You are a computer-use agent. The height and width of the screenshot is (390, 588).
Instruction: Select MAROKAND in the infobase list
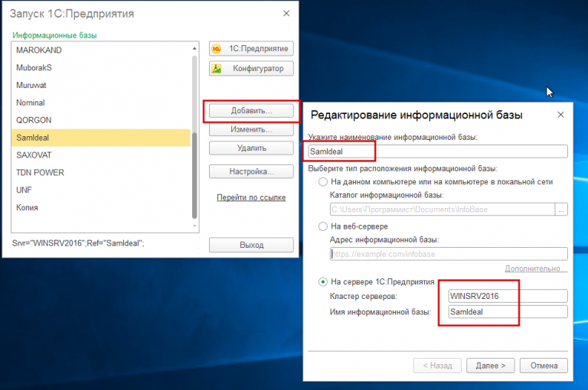tap(101, 50)
